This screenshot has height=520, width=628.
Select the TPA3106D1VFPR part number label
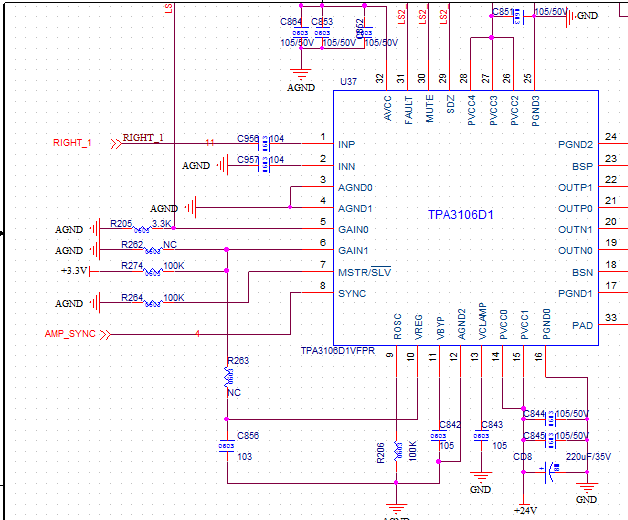[x=338, y=351]
